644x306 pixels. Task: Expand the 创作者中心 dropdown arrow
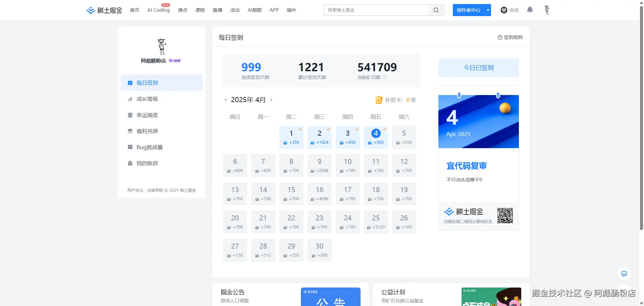487,10
